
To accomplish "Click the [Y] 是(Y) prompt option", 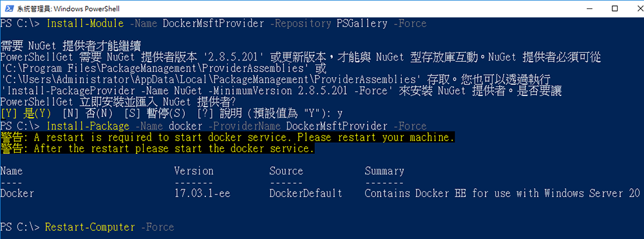I will [x=26, y=113].
